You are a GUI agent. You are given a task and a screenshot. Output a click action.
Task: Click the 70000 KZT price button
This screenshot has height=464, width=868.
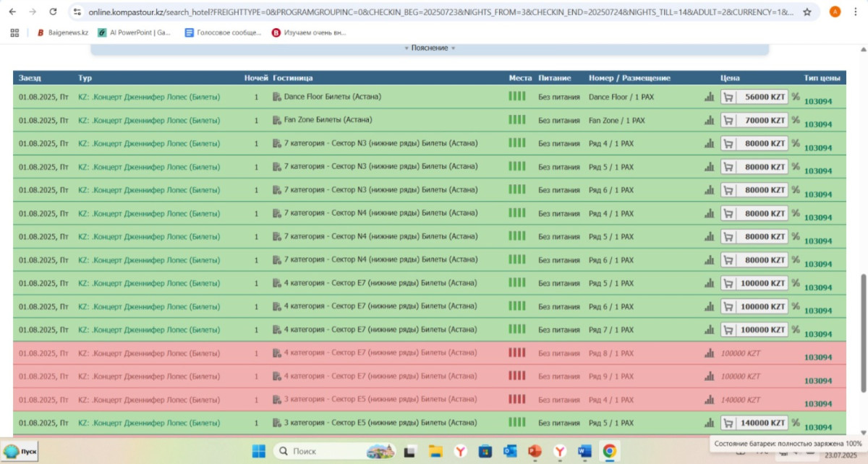[x=764, y=121]
